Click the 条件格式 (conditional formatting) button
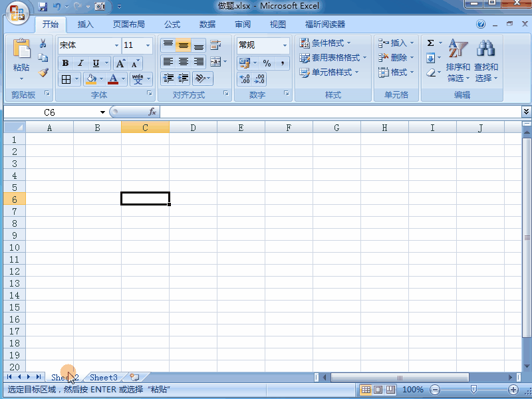532x399 pixels. coord(327,44)
